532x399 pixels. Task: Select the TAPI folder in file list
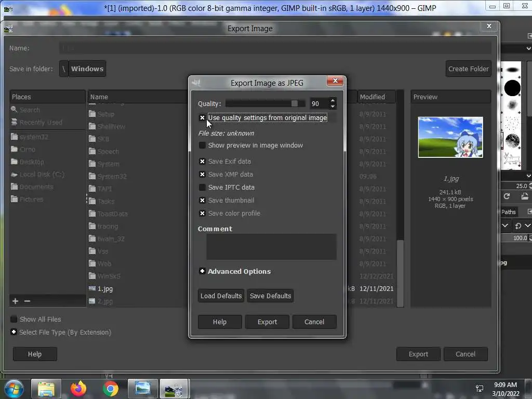tap(104, 189)
